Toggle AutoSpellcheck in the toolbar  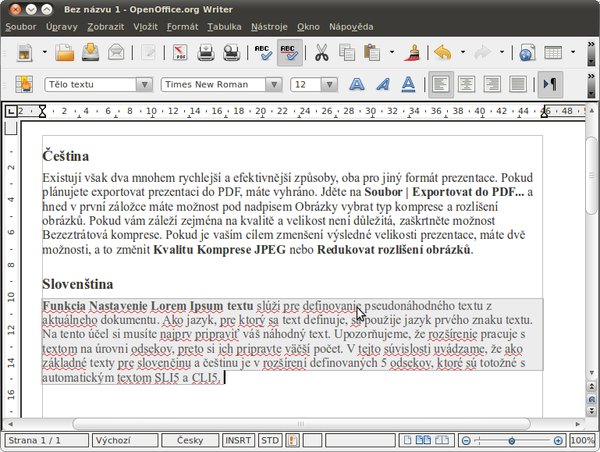[290, 53]
